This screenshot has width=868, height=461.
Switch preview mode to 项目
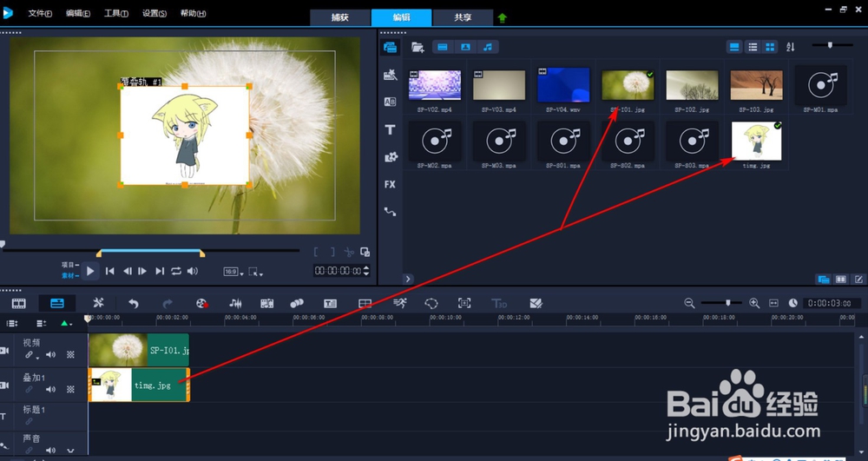[x=69, y=265]
